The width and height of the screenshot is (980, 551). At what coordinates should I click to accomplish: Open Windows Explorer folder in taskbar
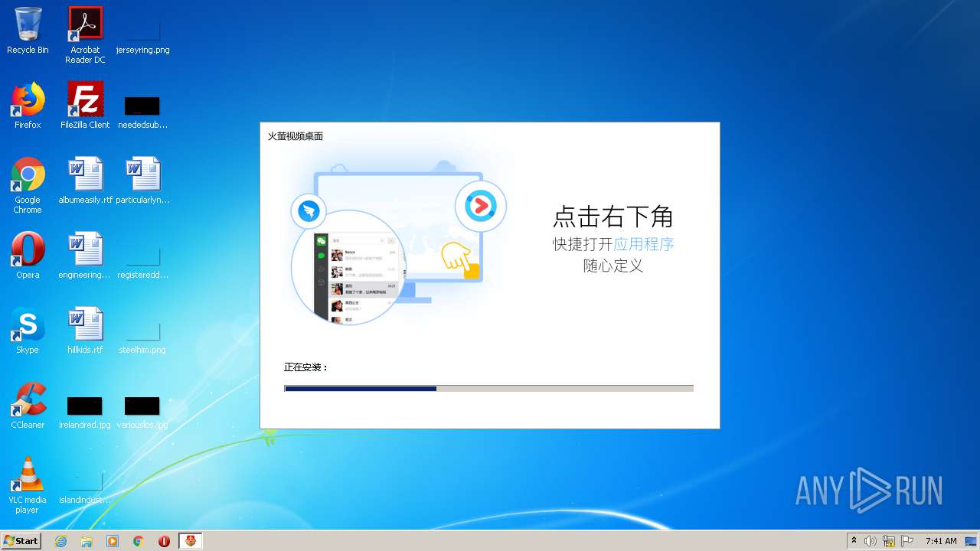87,541
